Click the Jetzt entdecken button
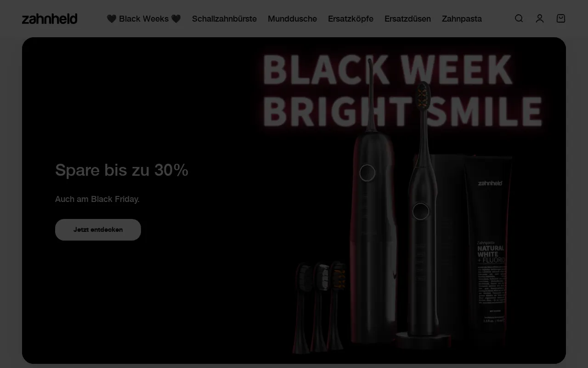The width and height of the screenshot is (588, 368). 98,230
